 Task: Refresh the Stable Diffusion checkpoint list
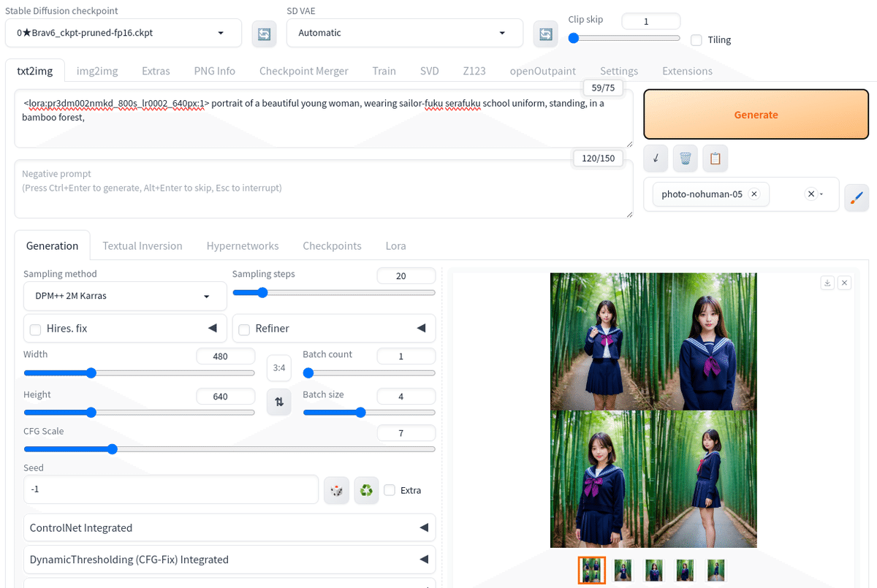(264, 33)
